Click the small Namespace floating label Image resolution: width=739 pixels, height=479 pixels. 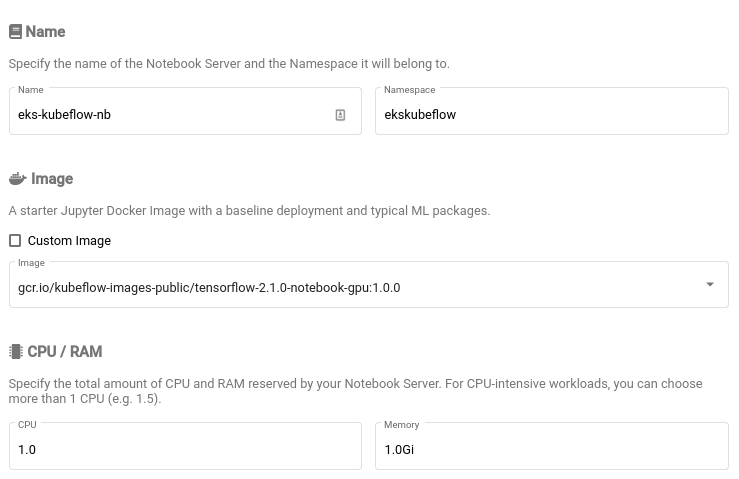[409, 90]
